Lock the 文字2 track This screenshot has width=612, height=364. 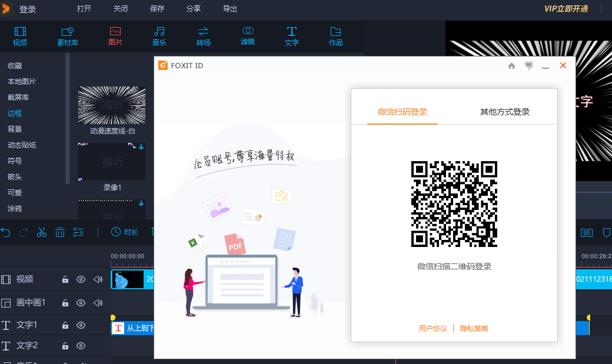64,346
